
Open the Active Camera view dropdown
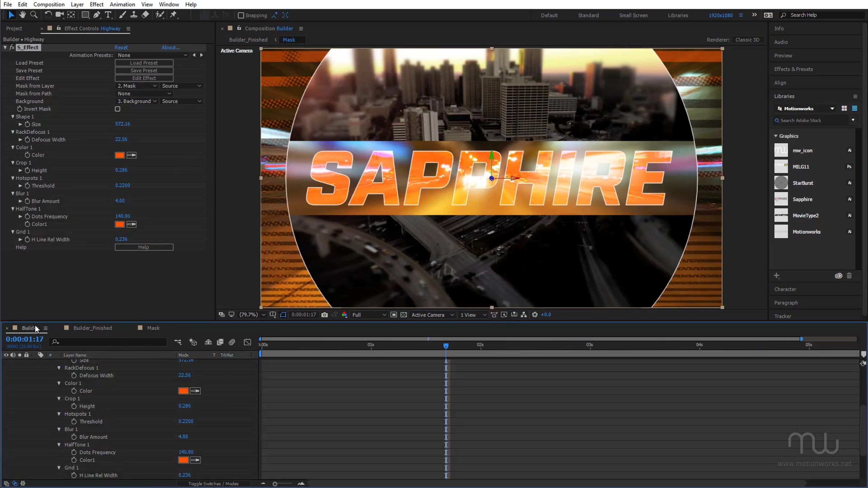pyautogui.click(x=433, y=315)
